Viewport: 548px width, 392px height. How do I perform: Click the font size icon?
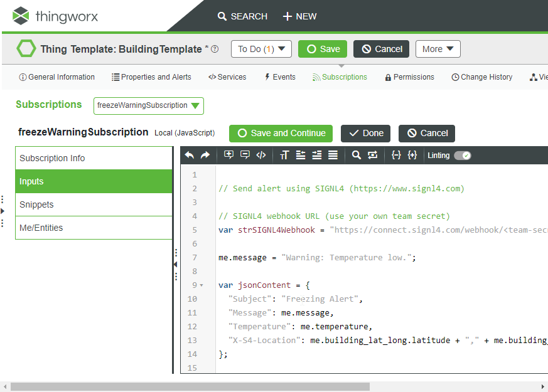click(x=284, y=155)
